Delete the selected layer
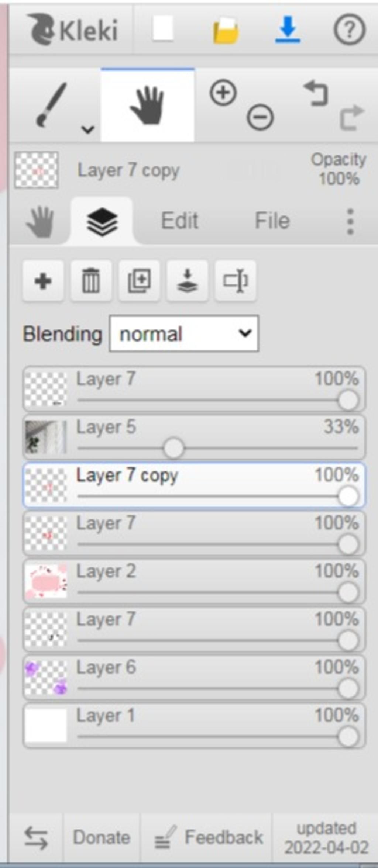 point(91,281)
